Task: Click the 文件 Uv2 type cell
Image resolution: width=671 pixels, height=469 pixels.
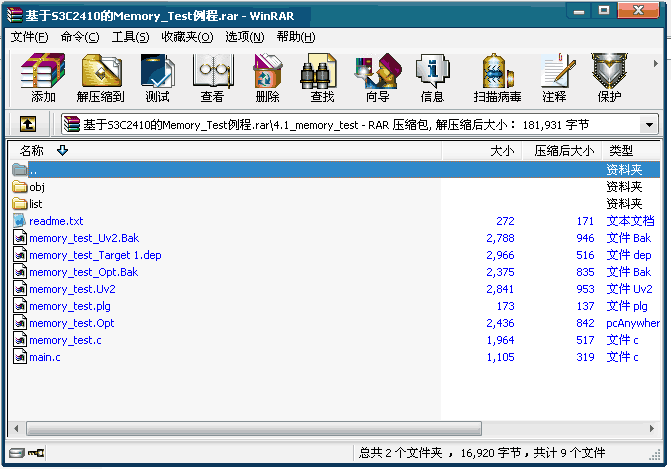Action: tap(629, 289)
